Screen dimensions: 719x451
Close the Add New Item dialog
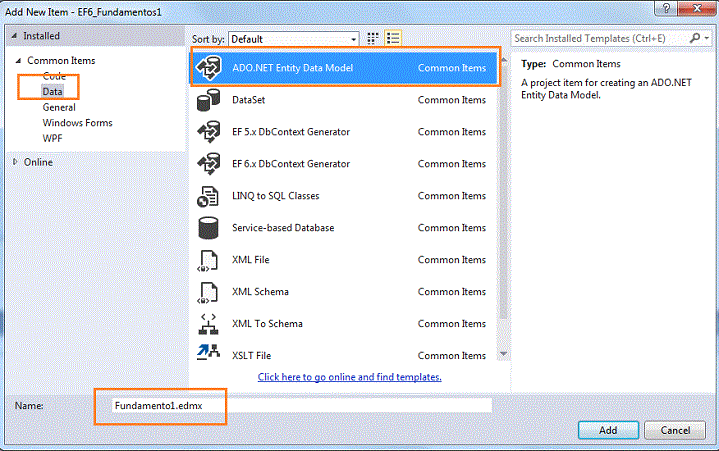[697, 8]
